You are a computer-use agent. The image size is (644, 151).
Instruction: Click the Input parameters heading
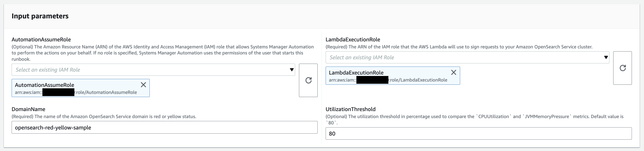point(40,16)
